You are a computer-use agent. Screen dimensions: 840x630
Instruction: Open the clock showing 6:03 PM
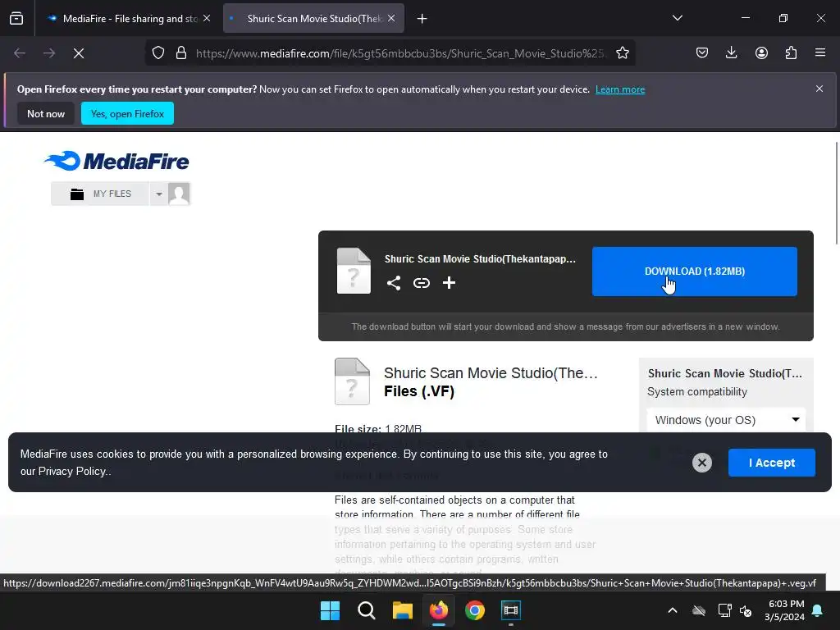tap(784, 610)
